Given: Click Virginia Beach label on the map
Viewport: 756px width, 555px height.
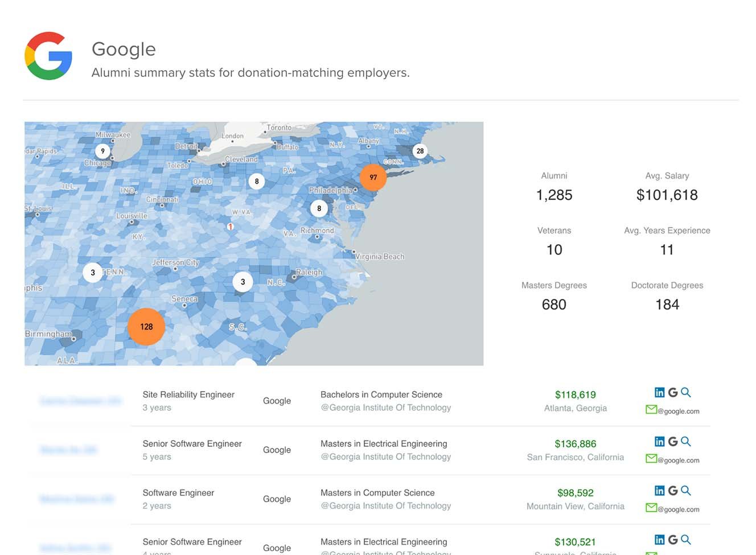Looking at the screenshot, I should pos(380,257).
